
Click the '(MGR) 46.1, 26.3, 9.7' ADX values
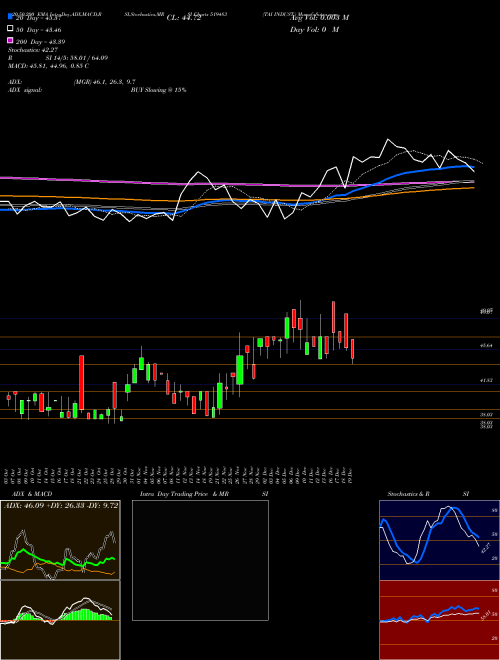104,82
